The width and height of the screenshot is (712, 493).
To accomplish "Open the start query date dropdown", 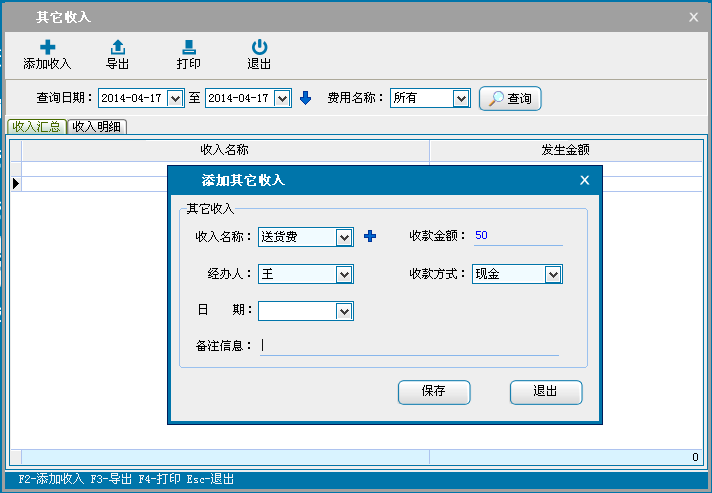I will [176, 98].
